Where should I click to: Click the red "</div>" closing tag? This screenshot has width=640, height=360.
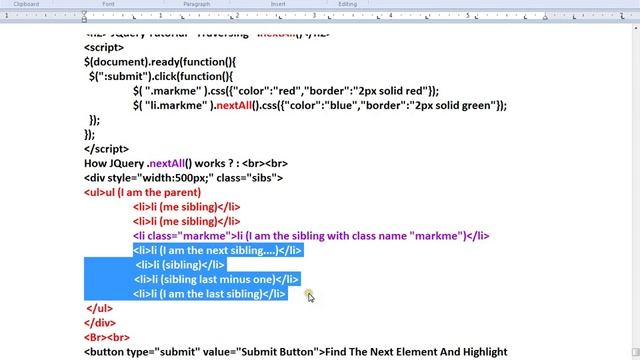pos(100,323)
